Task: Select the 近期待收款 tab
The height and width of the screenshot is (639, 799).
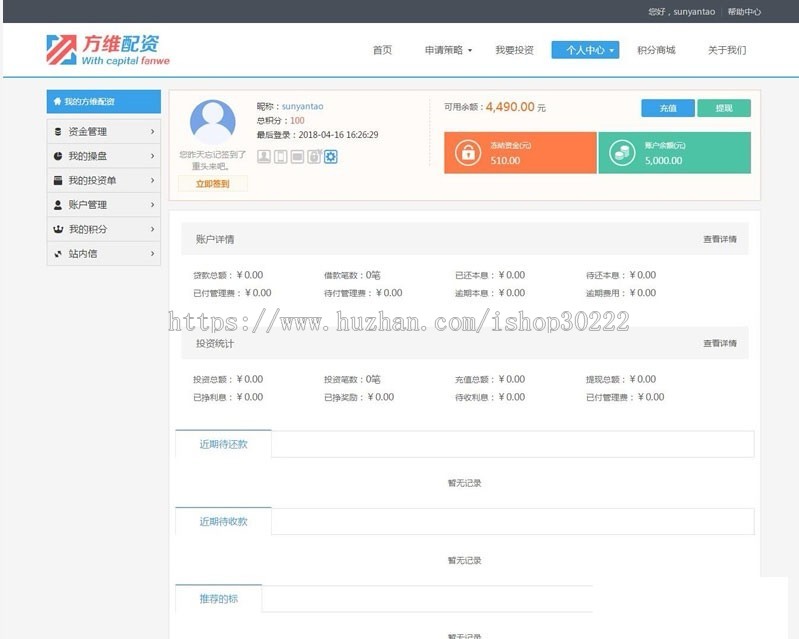Action: pos(223,521)
